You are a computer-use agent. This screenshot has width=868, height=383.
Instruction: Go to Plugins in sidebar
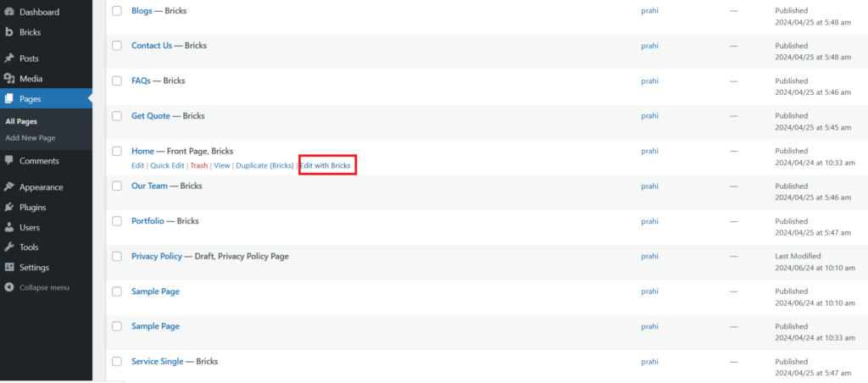(x=47, y=207)
